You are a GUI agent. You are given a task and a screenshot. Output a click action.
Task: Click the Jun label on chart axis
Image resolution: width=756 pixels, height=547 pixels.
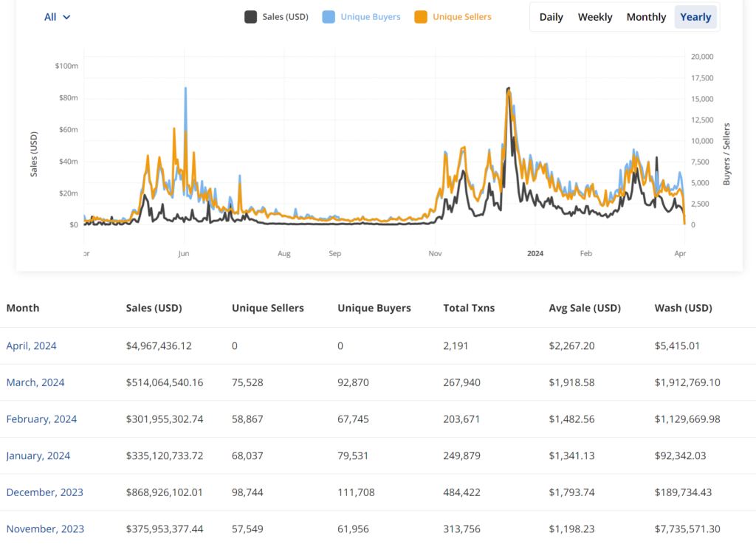(x=184, y=253)
